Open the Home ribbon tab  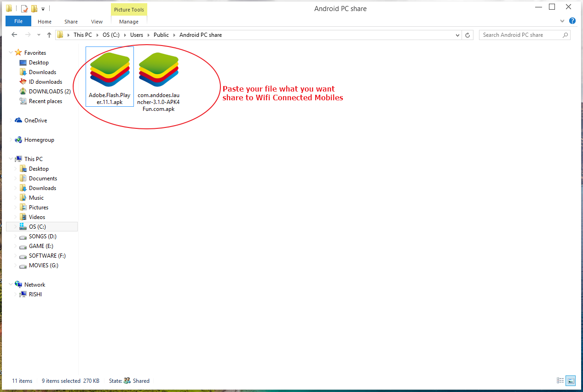(x=45, y=22)
